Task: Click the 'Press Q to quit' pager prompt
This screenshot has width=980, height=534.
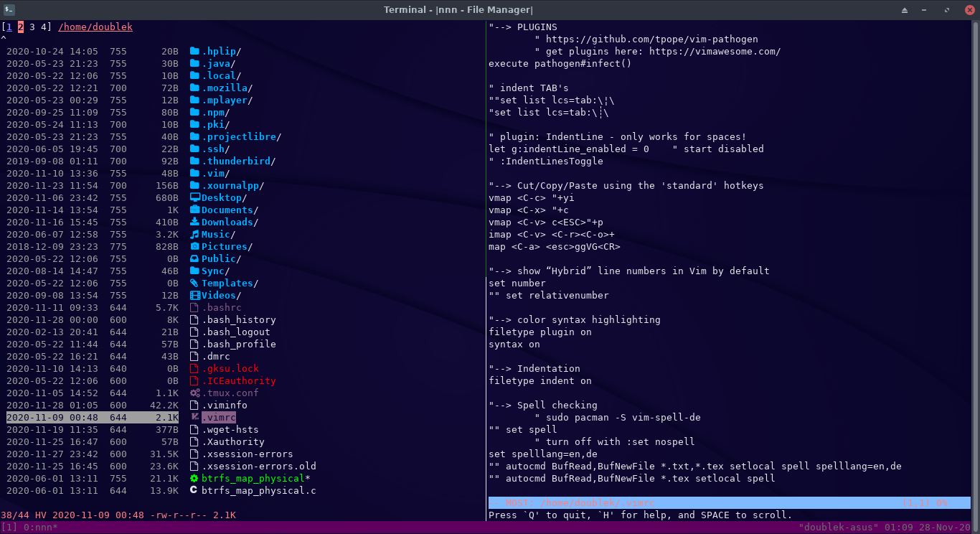Action: [x=641, y=515]
